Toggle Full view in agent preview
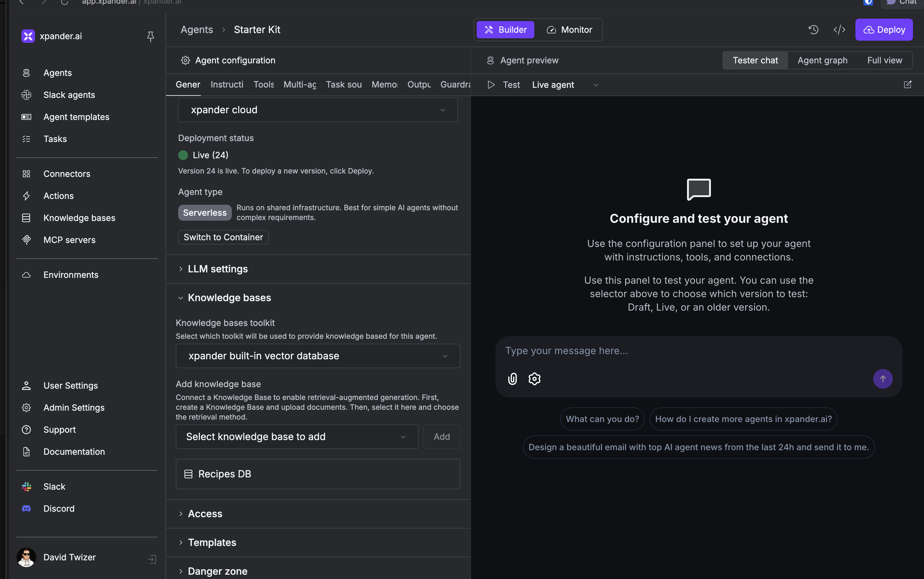Viewport: 924px width, 579px height. coord(885,60)
